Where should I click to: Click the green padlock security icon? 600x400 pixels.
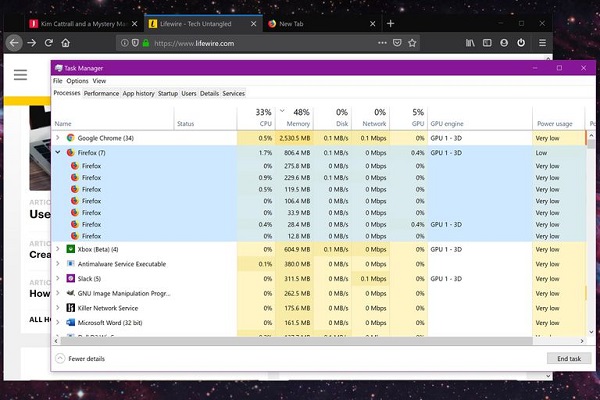(146, 43)
